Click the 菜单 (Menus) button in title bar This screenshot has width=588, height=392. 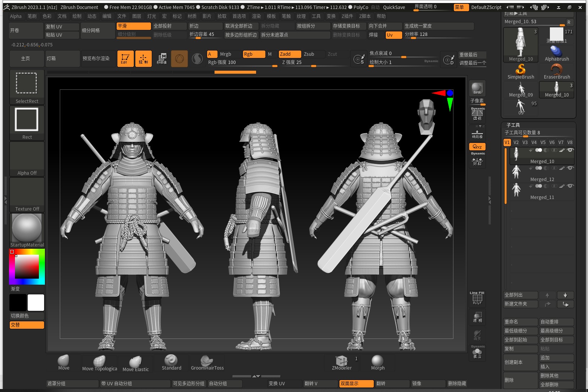click(x=461, y=7)
